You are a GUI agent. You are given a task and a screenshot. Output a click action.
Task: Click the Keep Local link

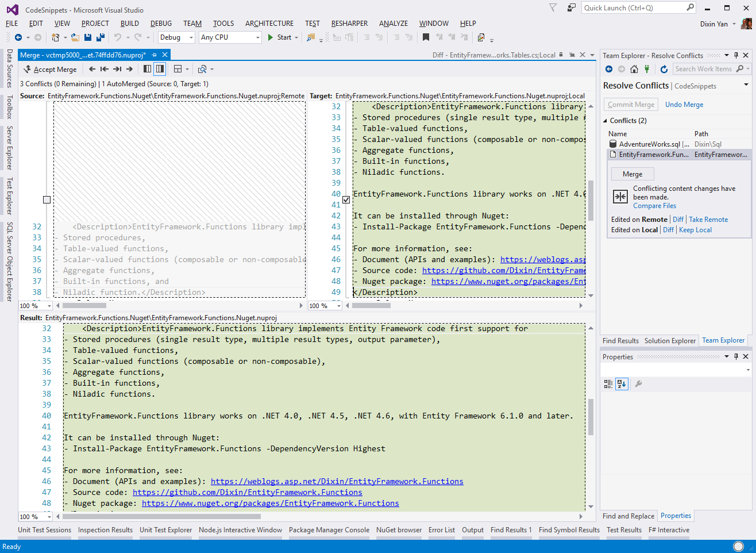(x=695, y=230)
